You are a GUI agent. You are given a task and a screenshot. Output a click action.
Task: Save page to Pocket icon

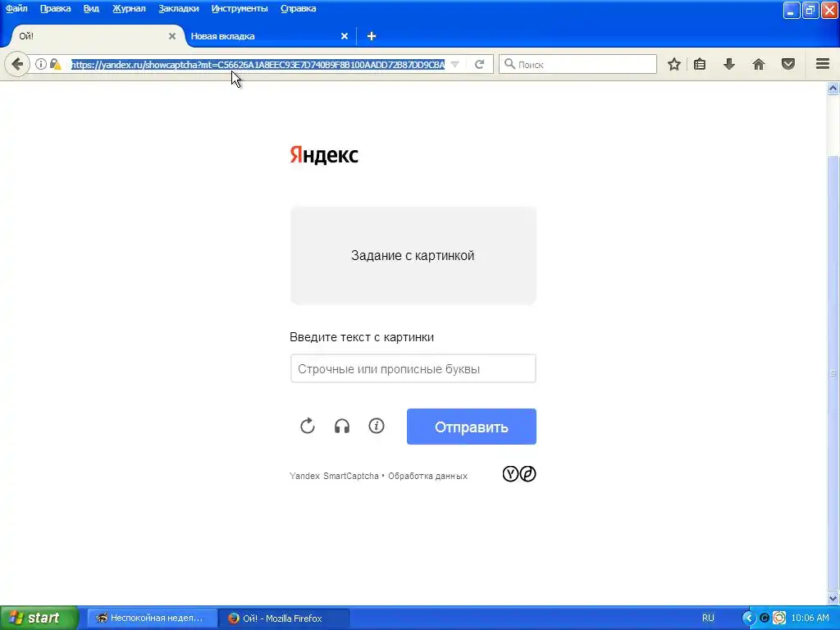point(788,64)
